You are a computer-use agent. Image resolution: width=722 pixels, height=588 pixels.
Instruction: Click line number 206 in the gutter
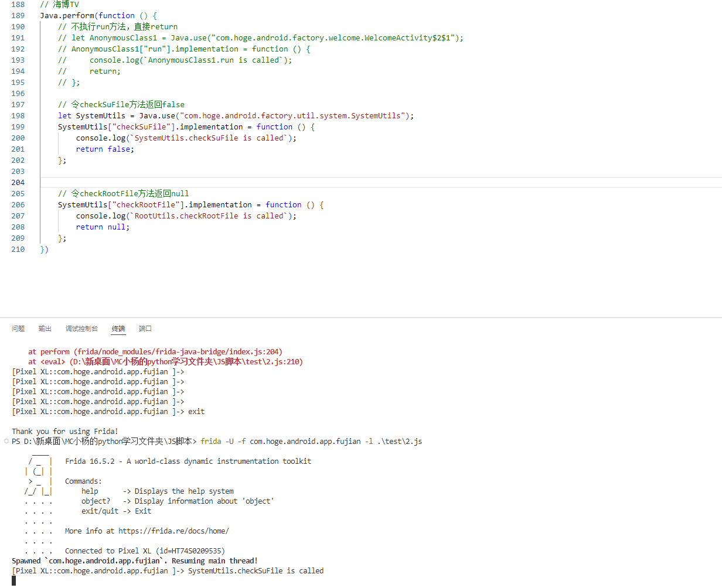(18, 205)
